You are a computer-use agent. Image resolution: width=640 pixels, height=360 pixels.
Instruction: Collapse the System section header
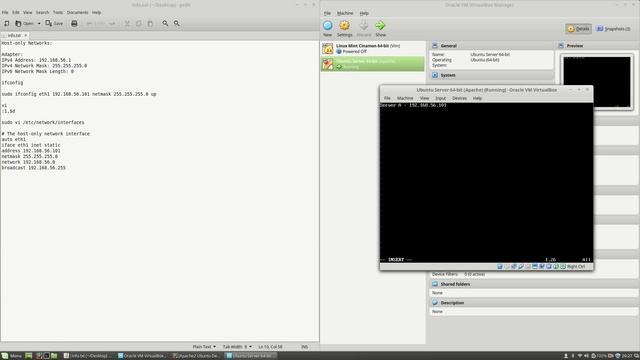pos(491,75)
